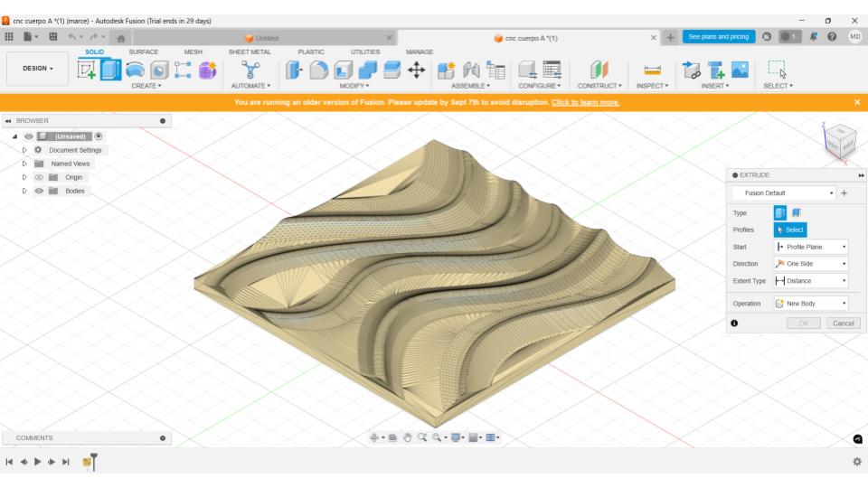Click the timeline marker handle
Image resolution: width=868 pixels, height=488 pixels.
[x=93, y=462]
